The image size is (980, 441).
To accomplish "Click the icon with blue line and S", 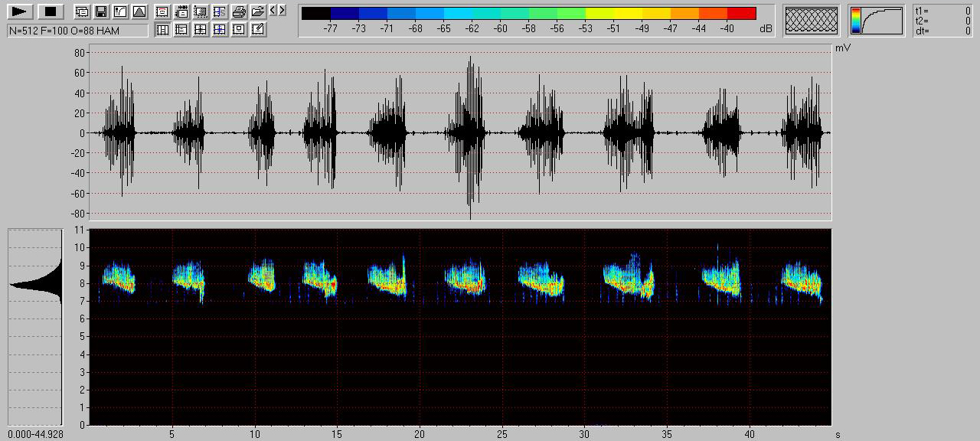I will (x=220, y=11).
